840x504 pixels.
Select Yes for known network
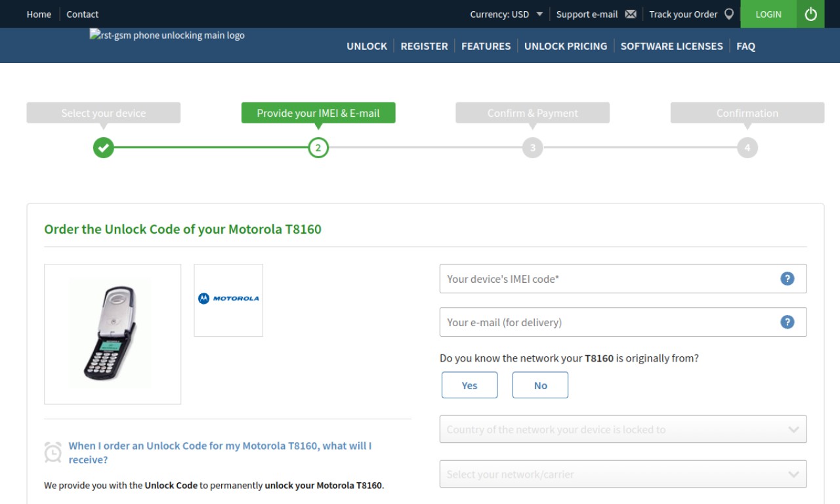469,385
